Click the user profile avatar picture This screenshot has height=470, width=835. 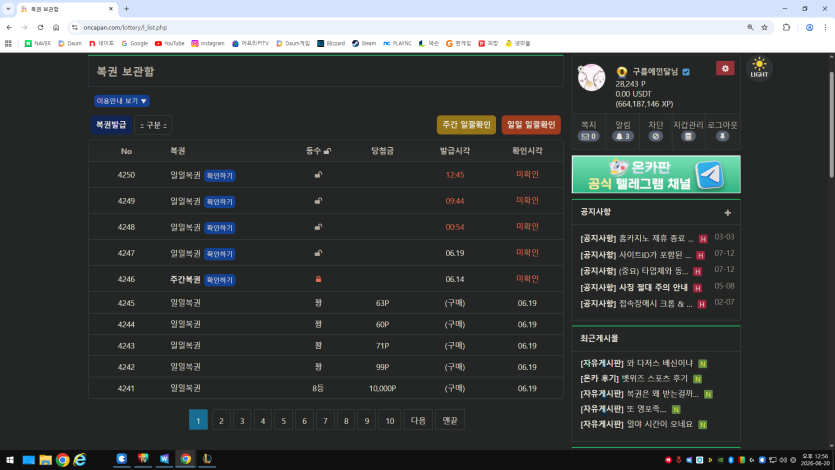(591, 78)
